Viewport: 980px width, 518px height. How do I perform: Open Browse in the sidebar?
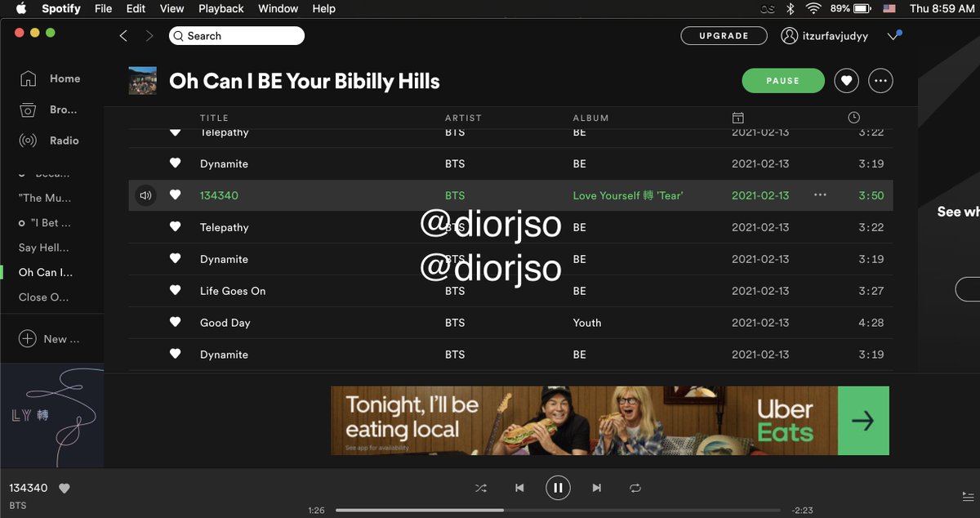pyautogui.click(x=49, y=109)
